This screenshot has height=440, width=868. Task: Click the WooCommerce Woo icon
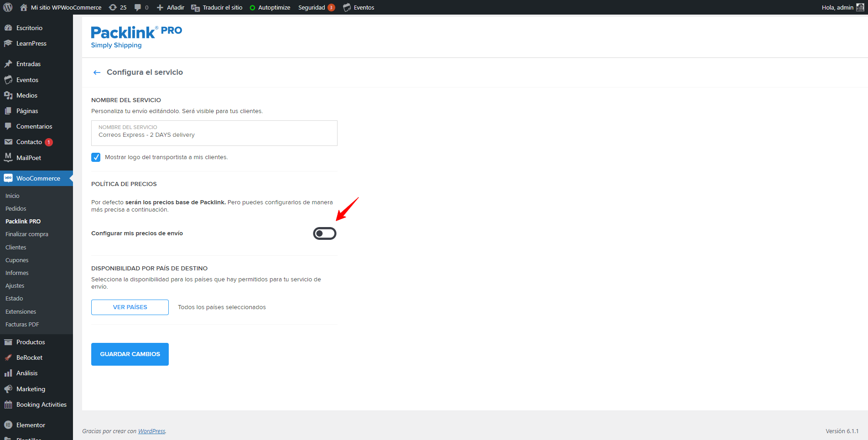pyautogui.click(x=8, y=178)
